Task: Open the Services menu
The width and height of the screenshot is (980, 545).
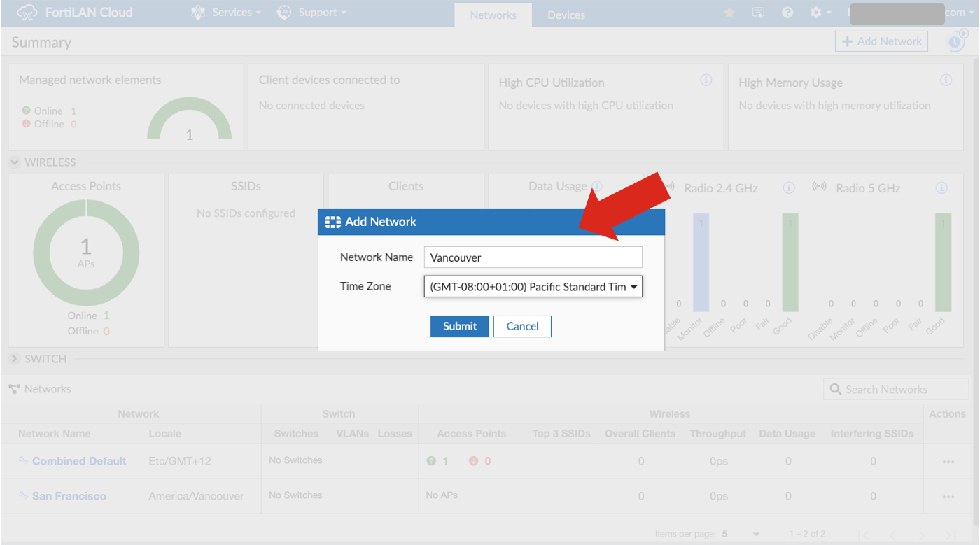Action: (225, 12)
